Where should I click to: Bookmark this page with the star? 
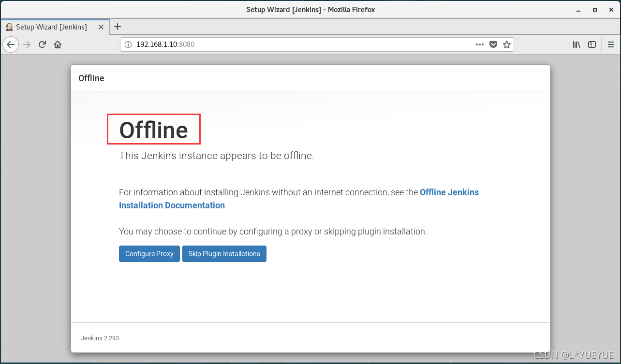[507, 44]
